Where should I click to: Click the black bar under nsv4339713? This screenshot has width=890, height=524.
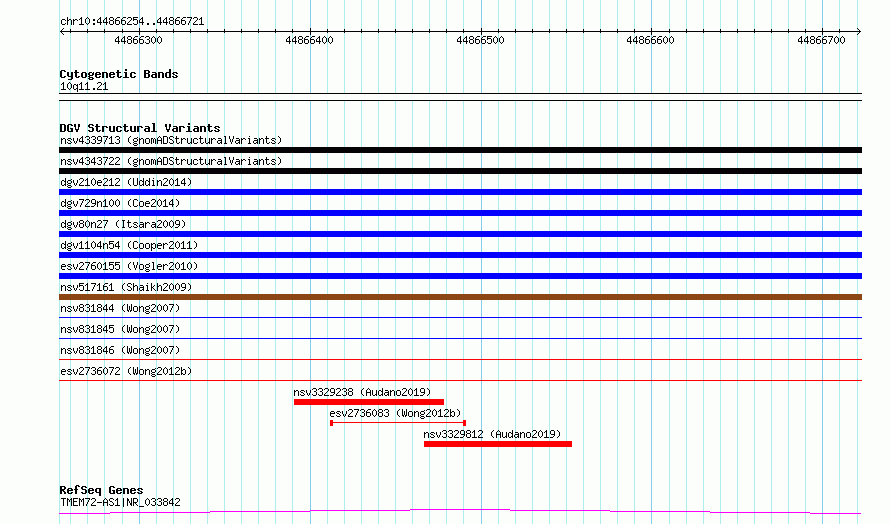(x=460, y=150)
